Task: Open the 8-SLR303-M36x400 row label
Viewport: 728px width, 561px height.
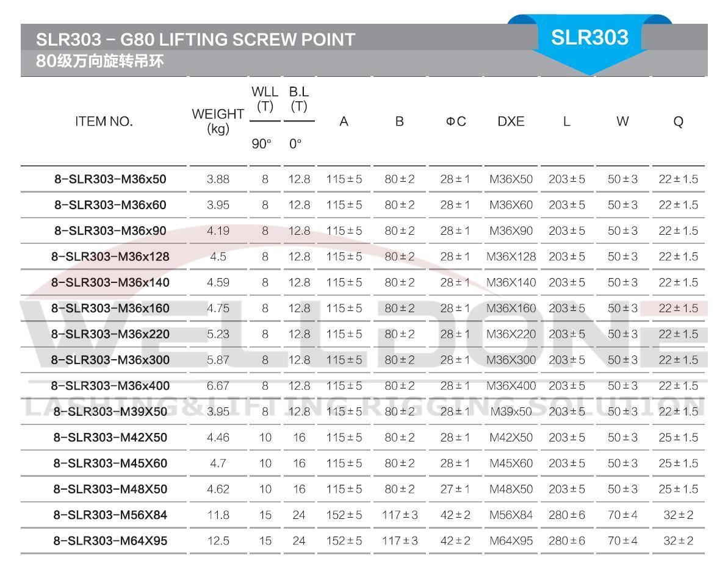Action: (x=110, y=386)
